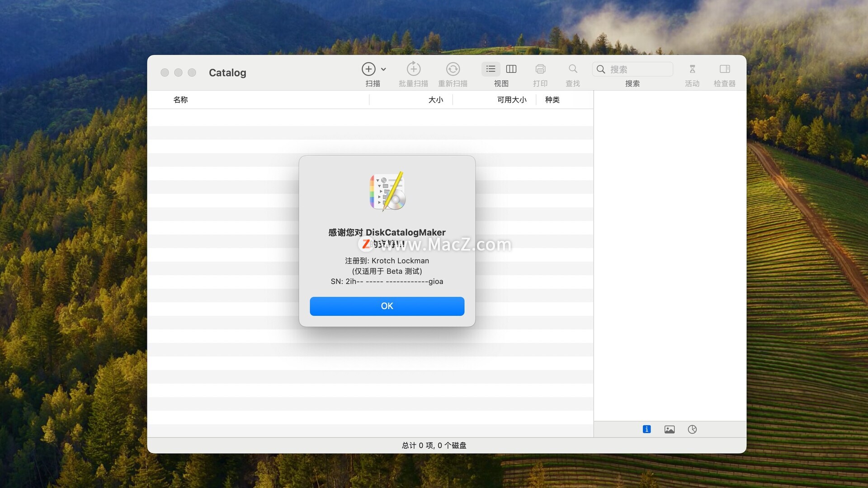Screen dimensions: 868x488
Task: Click the zoom button of Catalog window
Action: (192, 73)
